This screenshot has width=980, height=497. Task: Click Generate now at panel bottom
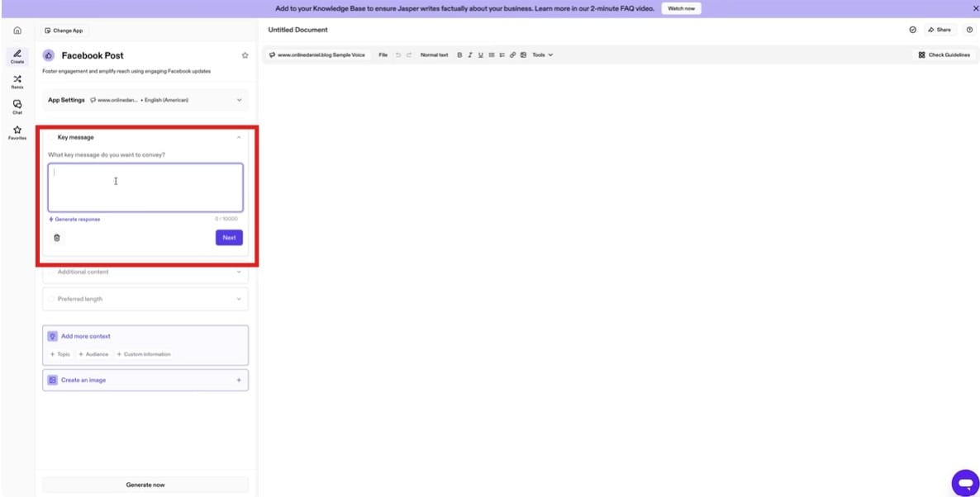click(145, 485)
